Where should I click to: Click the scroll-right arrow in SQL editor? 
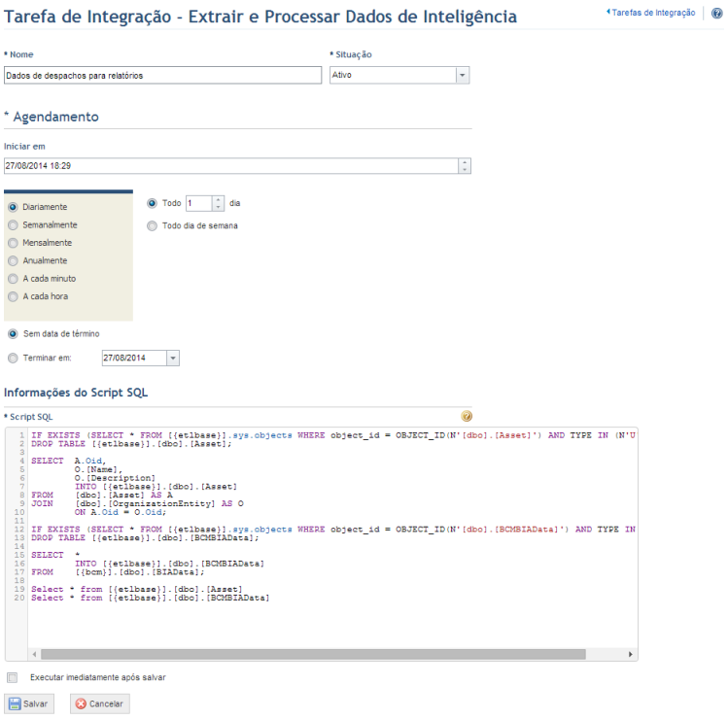coord(630,654)
